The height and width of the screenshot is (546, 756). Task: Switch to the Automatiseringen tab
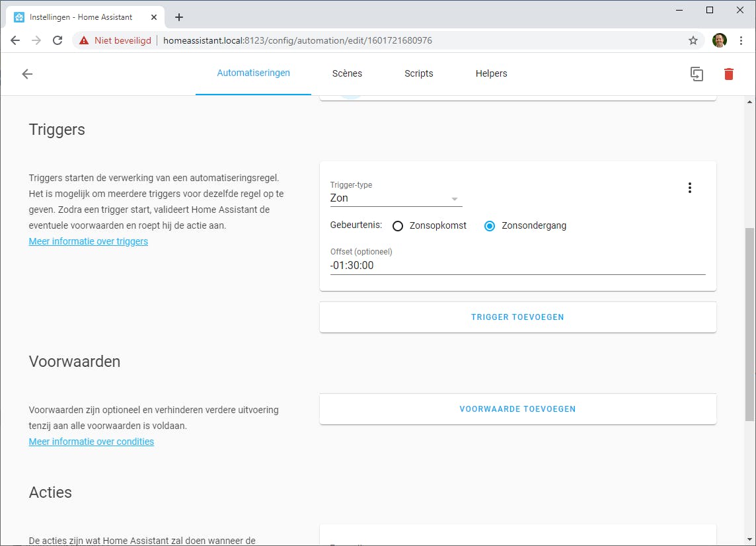pos(253,73)
